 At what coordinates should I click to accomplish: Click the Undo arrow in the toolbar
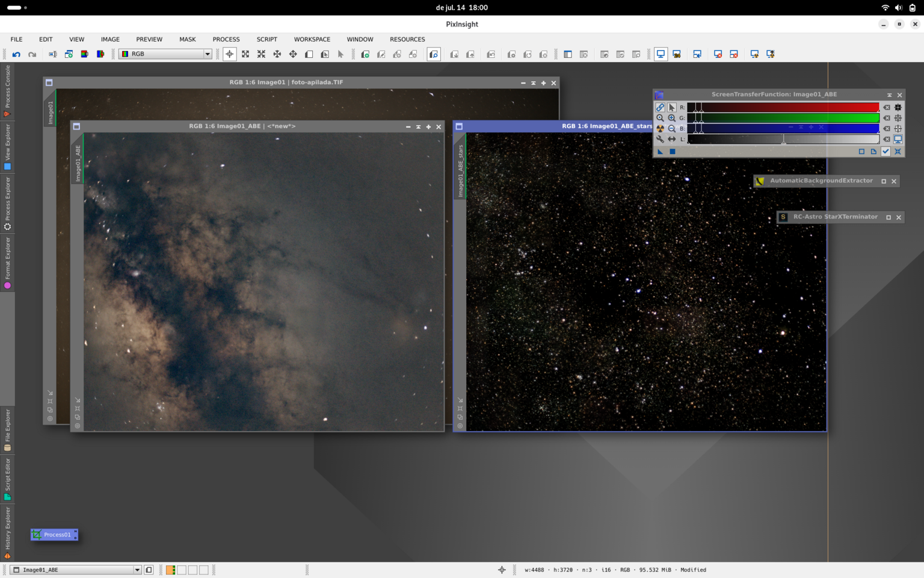pos(16,54)
